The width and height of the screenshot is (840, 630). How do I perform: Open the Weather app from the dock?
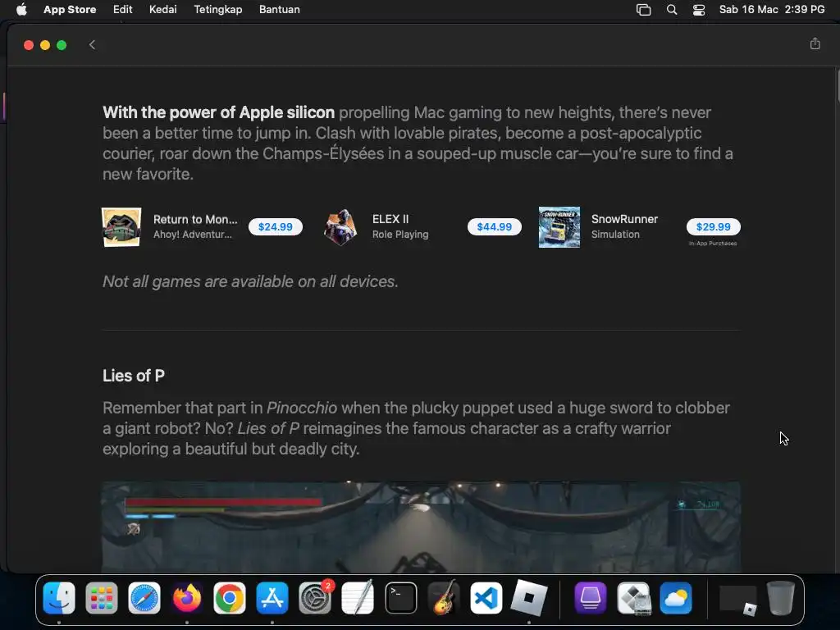(x=676, y=598)
